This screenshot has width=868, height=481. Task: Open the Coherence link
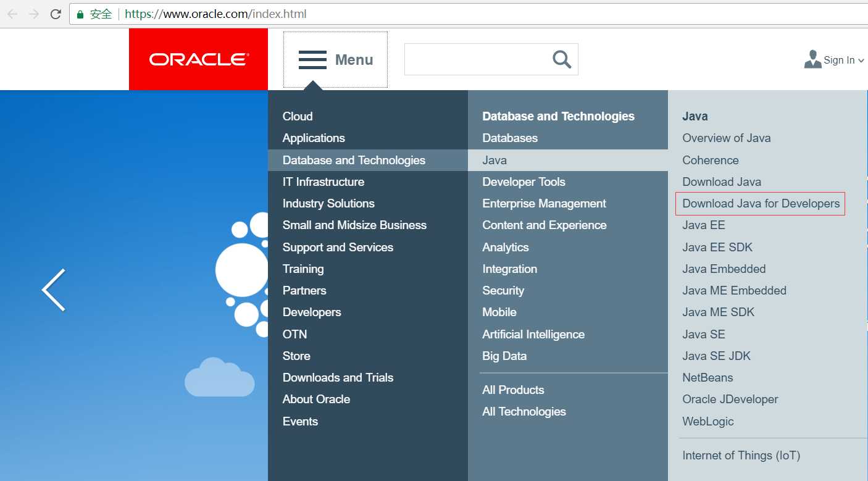point(710,160)
